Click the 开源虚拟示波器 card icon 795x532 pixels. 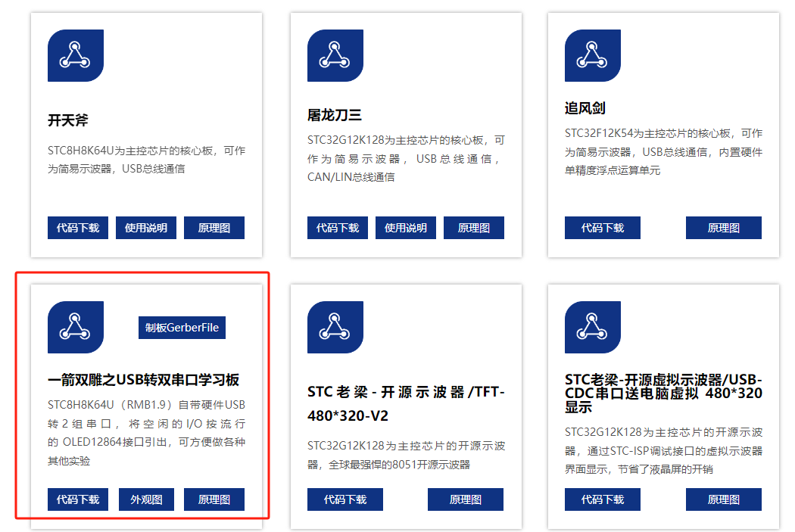point(593,327)
